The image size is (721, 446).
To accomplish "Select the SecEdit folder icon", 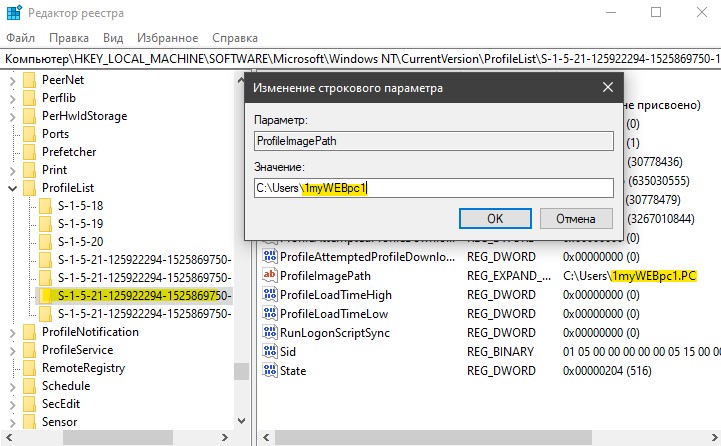I will pyautogui.click(x=29, y=403).
